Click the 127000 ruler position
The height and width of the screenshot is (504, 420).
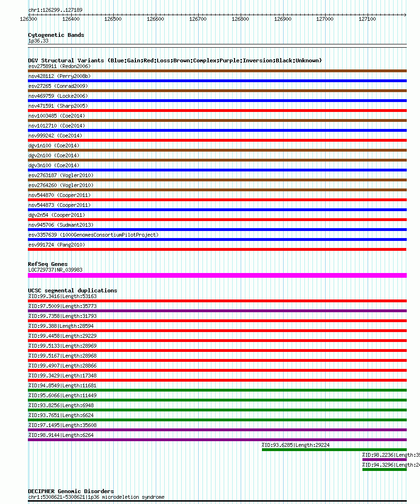325,19
